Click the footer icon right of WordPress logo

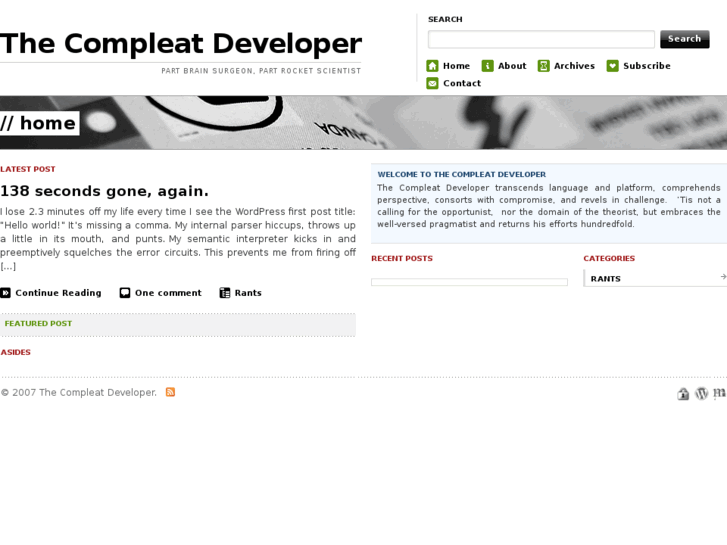point(719,393)
